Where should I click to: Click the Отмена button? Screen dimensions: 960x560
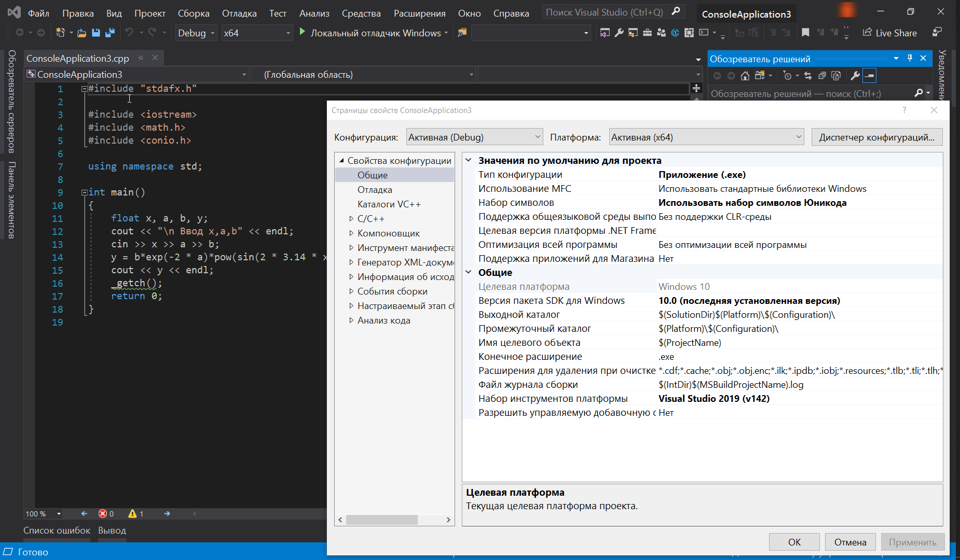click(x=851, y=542)
